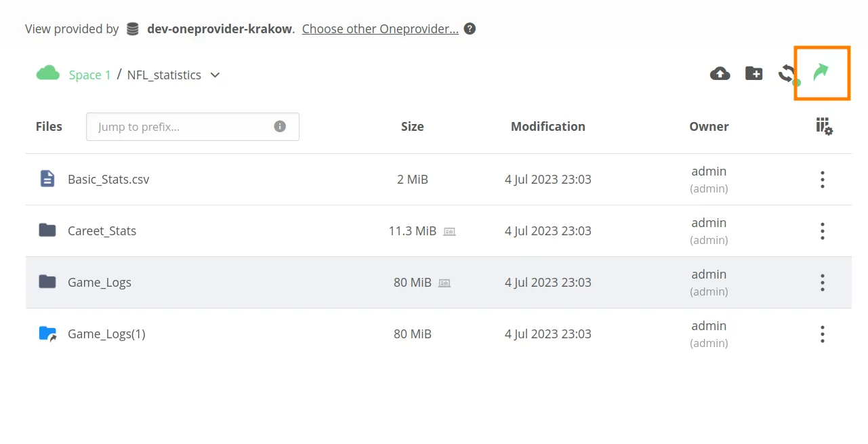Show size statistics for Careet_Stats

coord(449,232)
